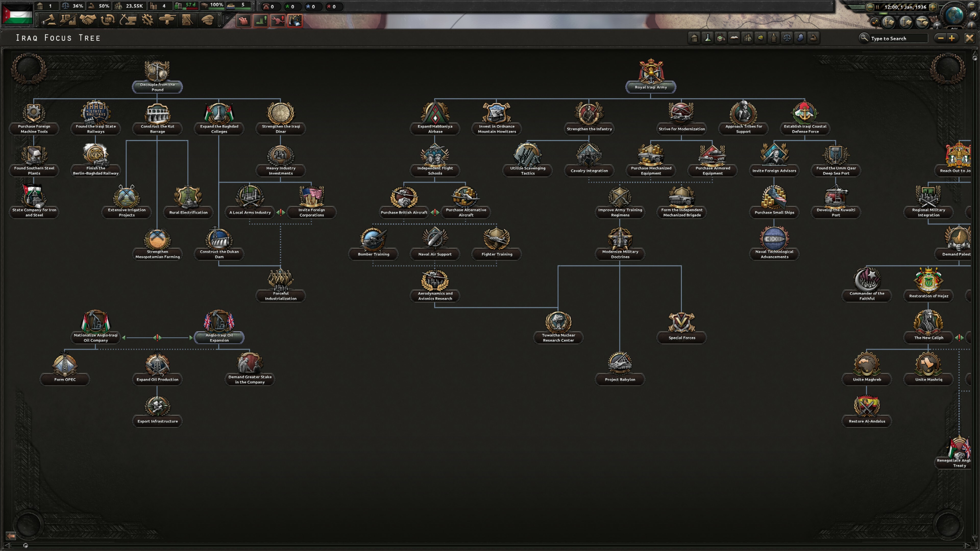The height and width of the screenshot is (551, 980).
Task: Open the game speed increase plus control
Action: pos(933,8)
